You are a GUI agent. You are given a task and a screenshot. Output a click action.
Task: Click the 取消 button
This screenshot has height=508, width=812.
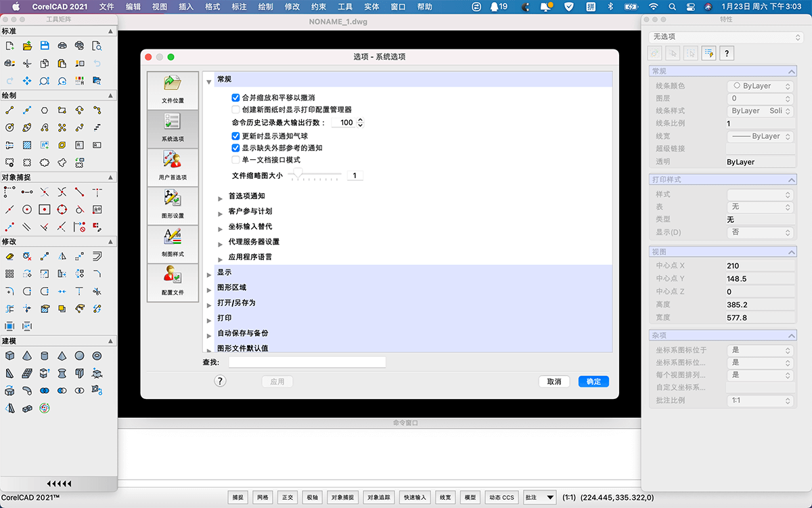(x=554, y=381)
